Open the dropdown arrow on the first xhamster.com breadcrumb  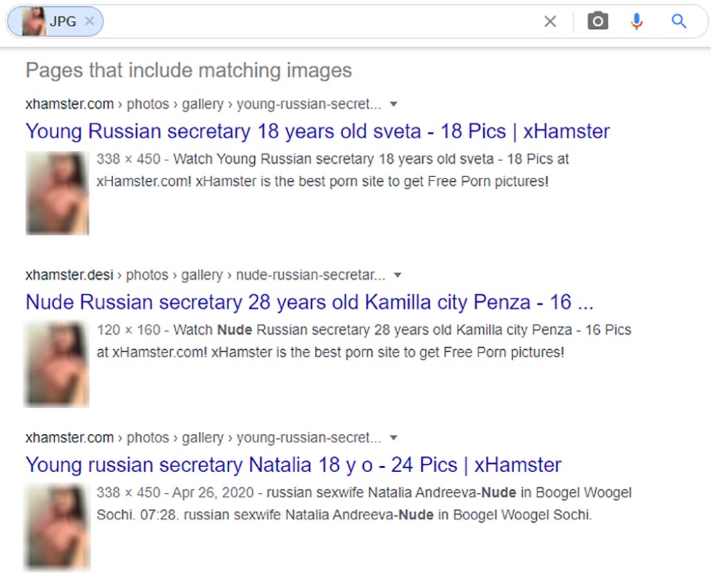tap(393, 103)
